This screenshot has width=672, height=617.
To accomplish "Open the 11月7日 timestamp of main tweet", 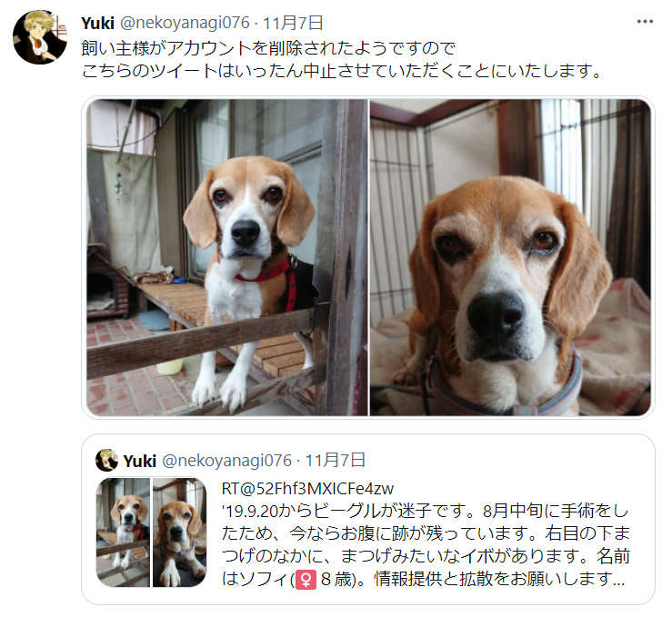I will (293, 23).
